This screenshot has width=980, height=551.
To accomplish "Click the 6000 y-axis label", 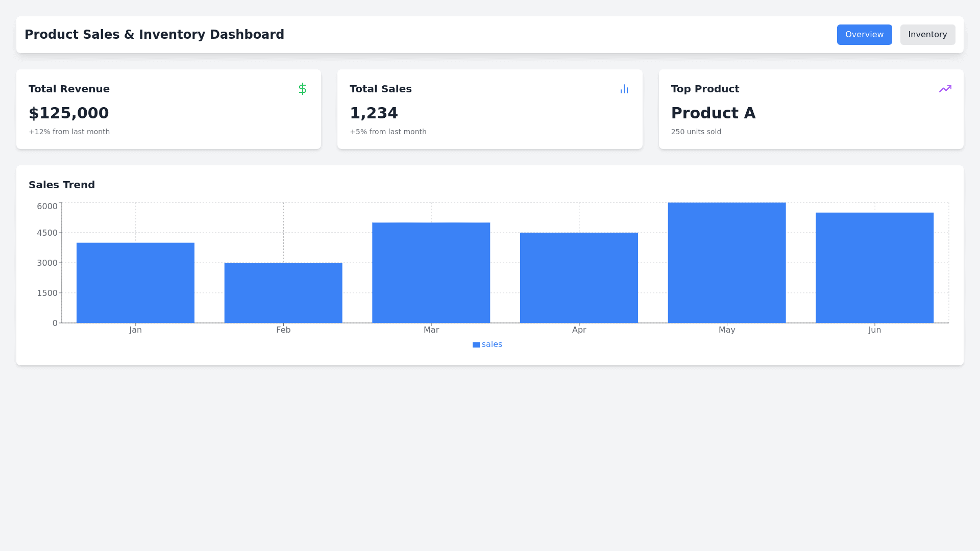I will tap(47, 206).
